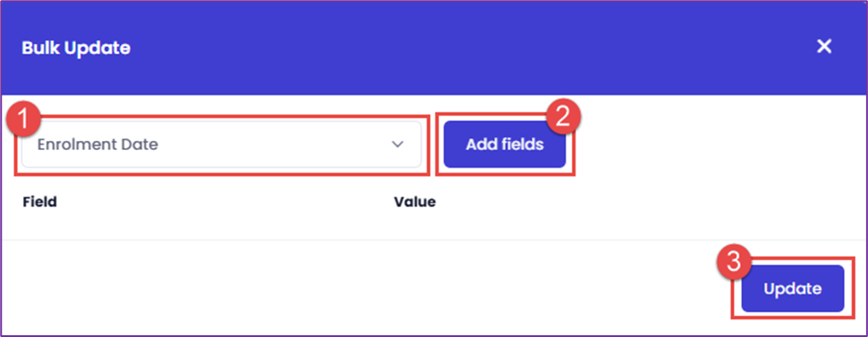Click the Add fields button
Screen dimensions: 868x337
click(504, 145)
